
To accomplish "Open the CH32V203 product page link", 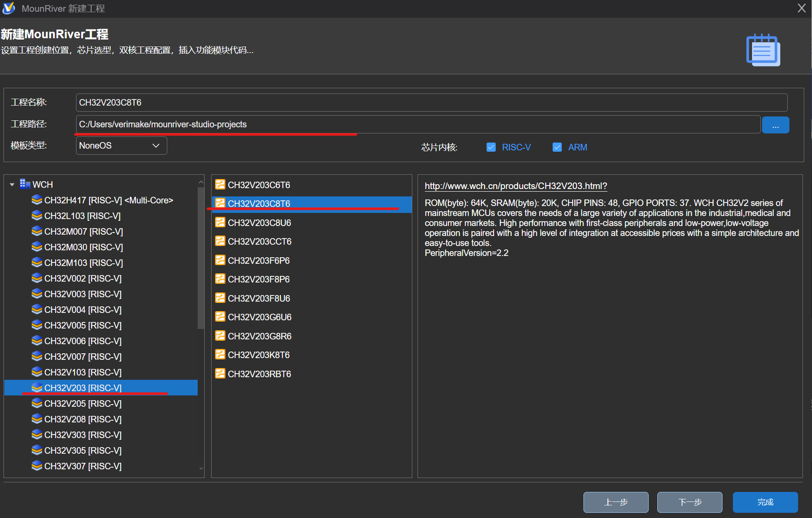I will click(515, 186).
